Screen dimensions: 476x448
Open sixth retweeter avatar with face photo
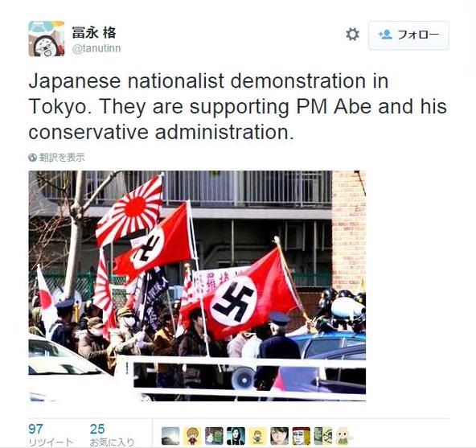coord(280,436)
